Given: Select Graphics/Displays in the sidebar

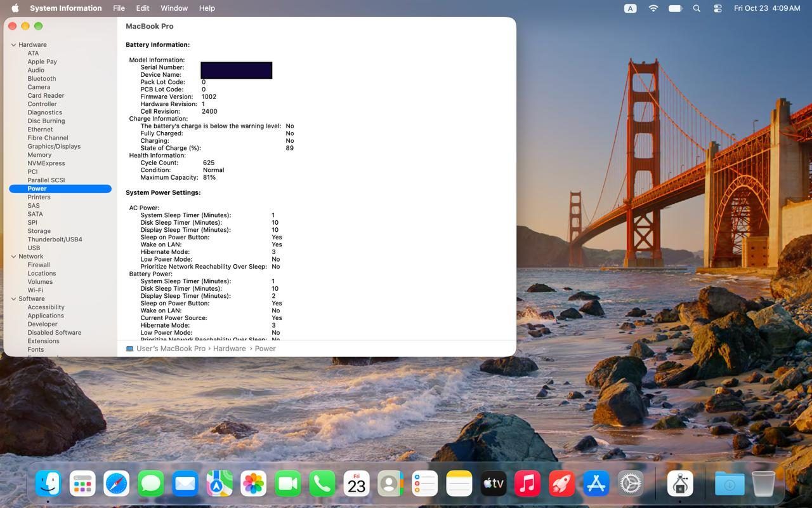Looking at the screenshot, I should [54, 146].
